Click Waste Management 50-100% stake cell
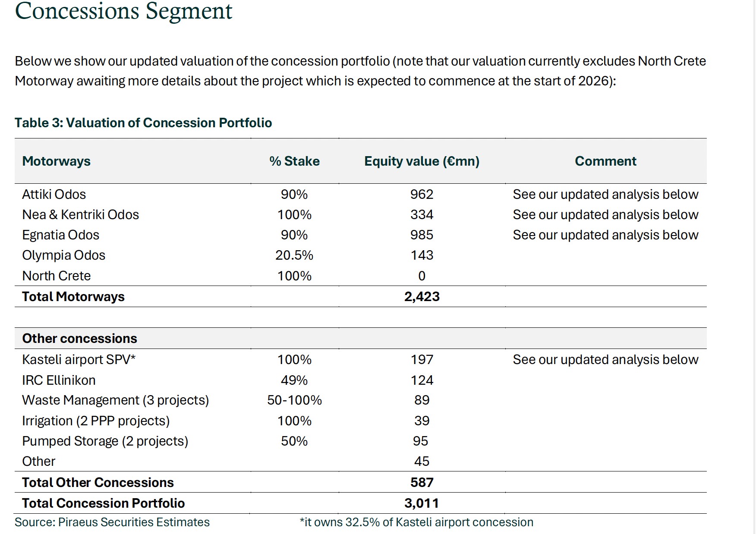This screenshot has height=534, width=756. [x=294, y=400]
